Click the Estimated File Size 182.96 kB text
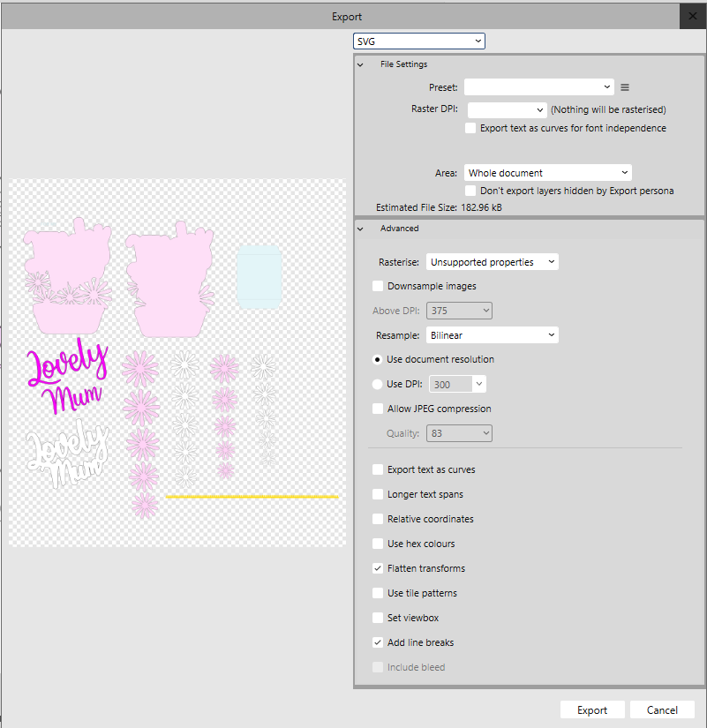This screenshot has width=707, height=728. point(439,207)
